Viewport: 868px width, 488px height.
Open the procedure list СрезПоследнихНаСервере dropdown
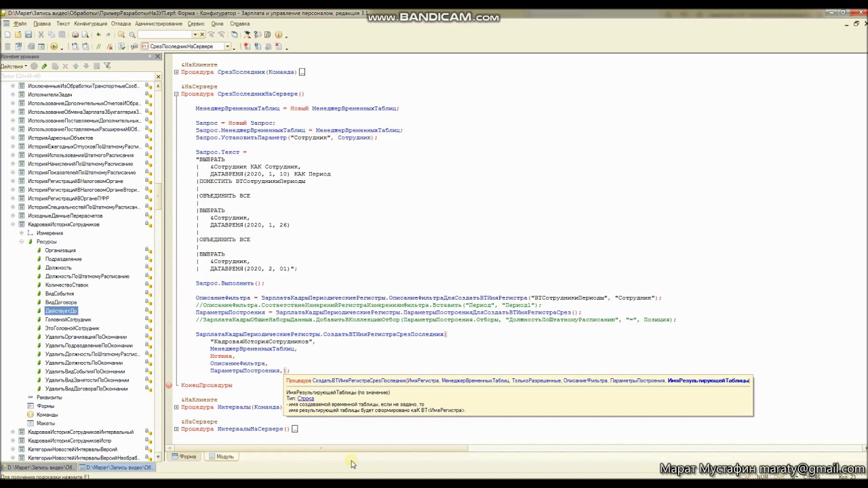click(227, 46)
